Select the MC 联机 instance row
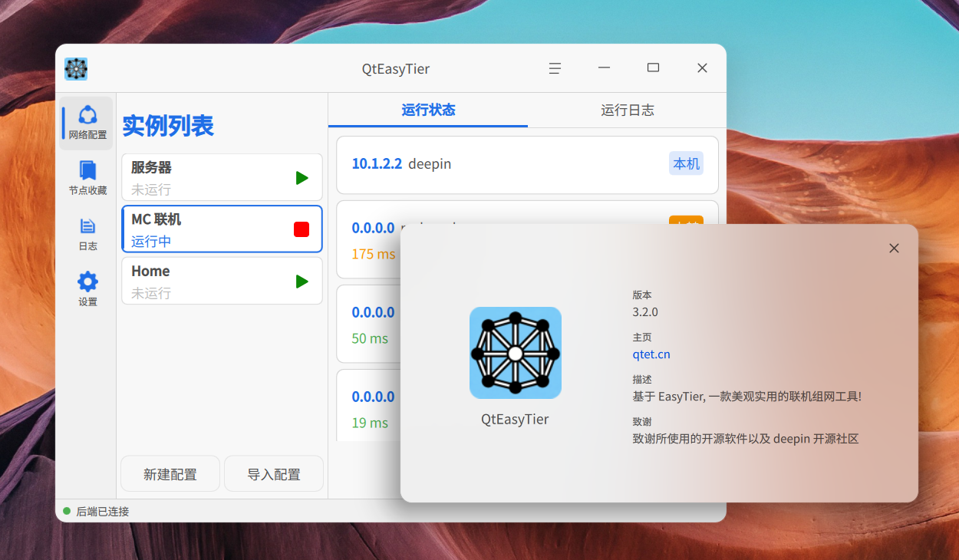Screen dimensions: 959x560 pyautogui.click(x=222, y=229)
